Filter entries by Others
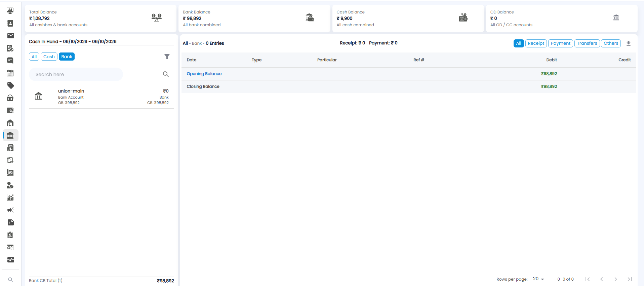 pyautogui.click(x=611, y=43)
